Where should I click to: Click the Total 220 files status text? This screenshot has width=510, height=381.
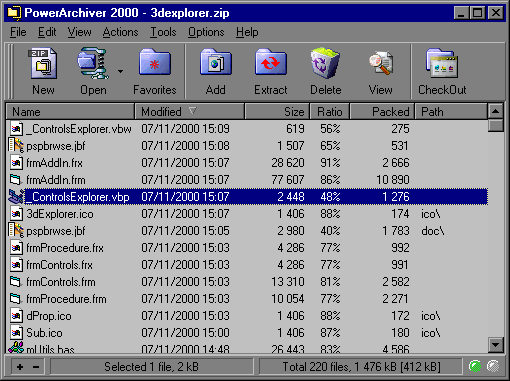pos(361,367)
